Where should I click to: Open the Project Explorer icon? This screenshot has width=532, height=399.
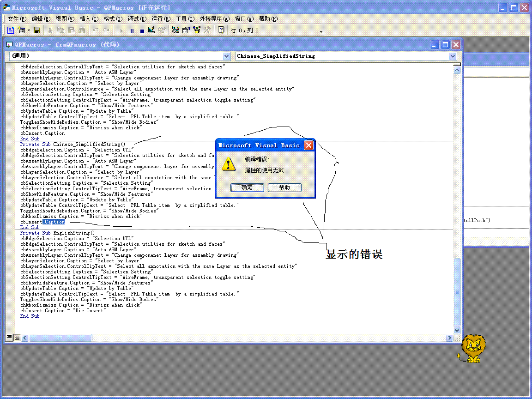point(175,30)
